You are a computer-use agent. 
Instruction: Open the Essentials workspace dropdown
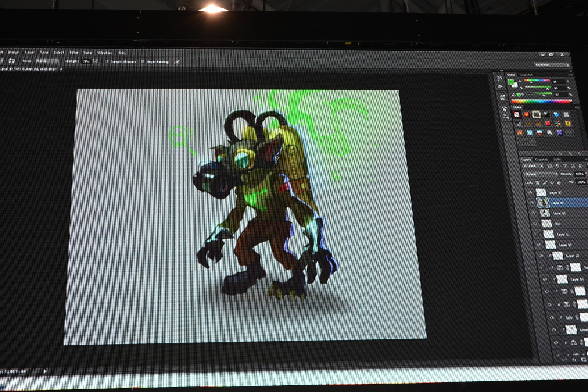[552, 65]
